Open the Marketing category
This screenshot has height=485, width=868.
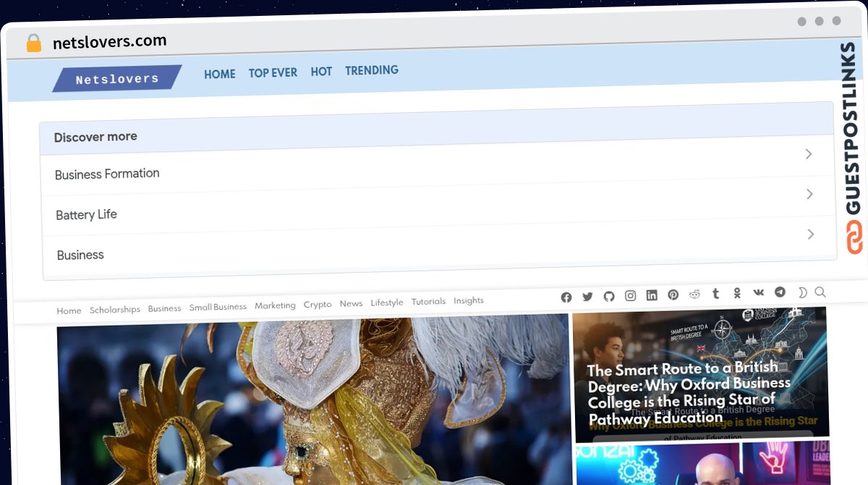275,305
